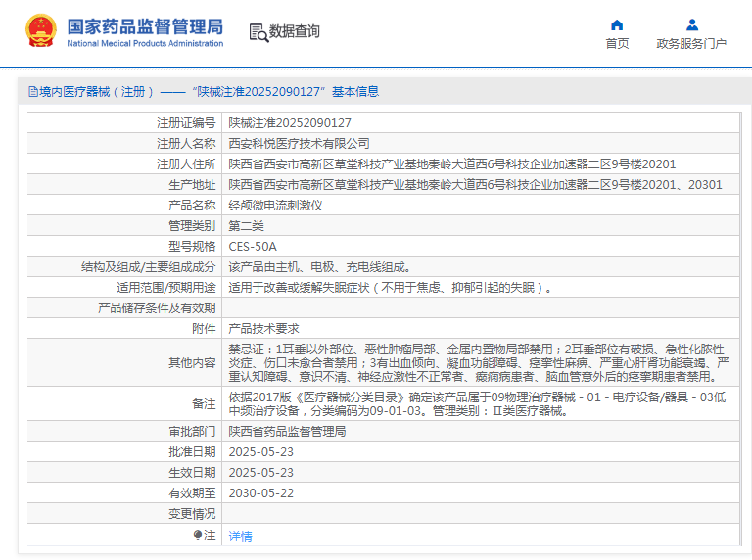Click the document icon before 境内医疗器械
The image size is (752, 560).
point(33,92)
